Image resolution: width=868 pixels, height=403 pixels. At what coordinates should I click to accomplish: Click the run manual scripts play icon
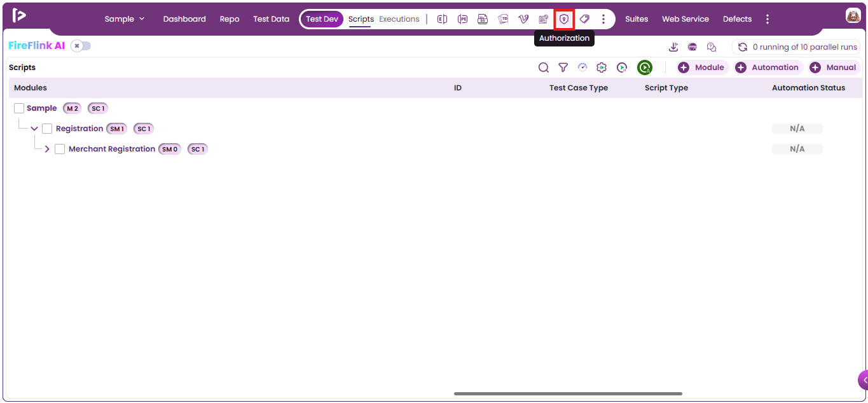622,67
